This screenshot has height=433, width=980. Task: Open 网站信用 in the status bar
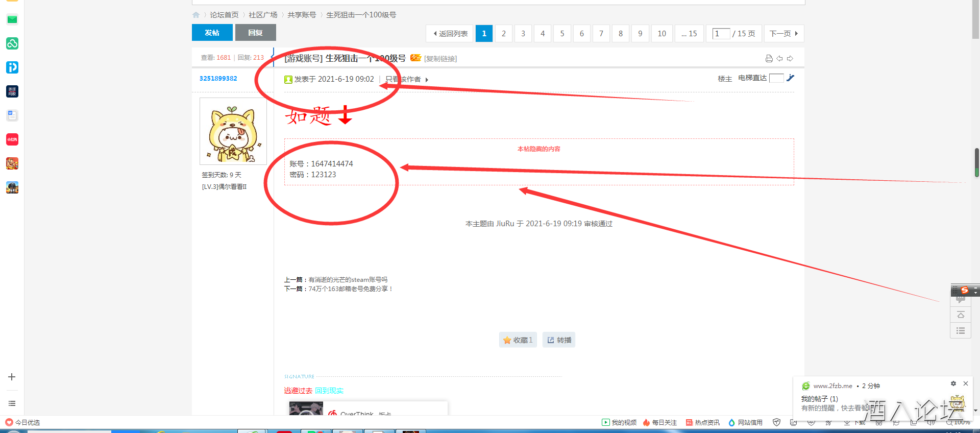point(745,422)
